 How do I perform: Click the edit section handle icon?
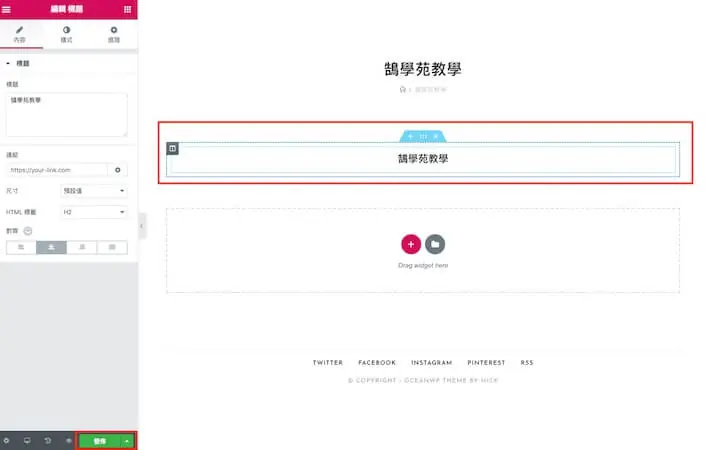(x=423, y=136)
